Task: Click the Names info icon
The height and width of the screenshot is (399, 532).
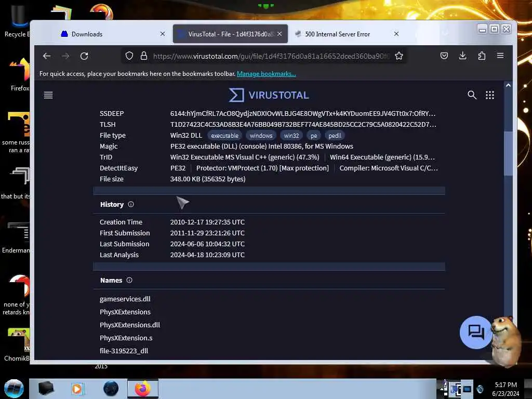Action: [x=129, y=280]
